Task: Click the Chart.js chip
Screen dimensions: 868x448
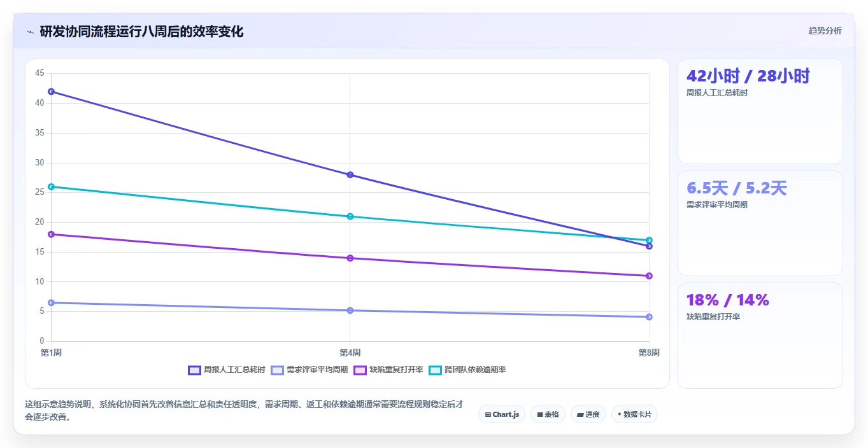Action: pos(502,414)
